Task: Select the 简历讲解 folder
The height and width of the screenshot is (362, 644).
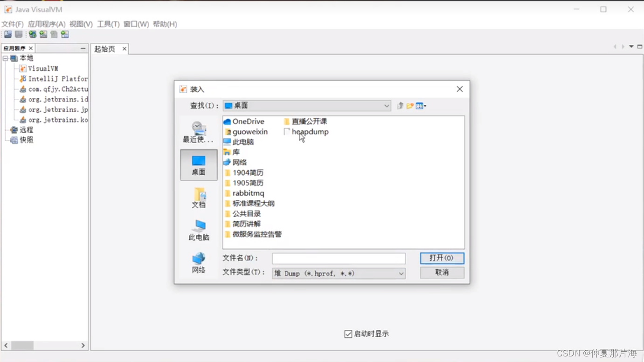Action: point(242,224)
